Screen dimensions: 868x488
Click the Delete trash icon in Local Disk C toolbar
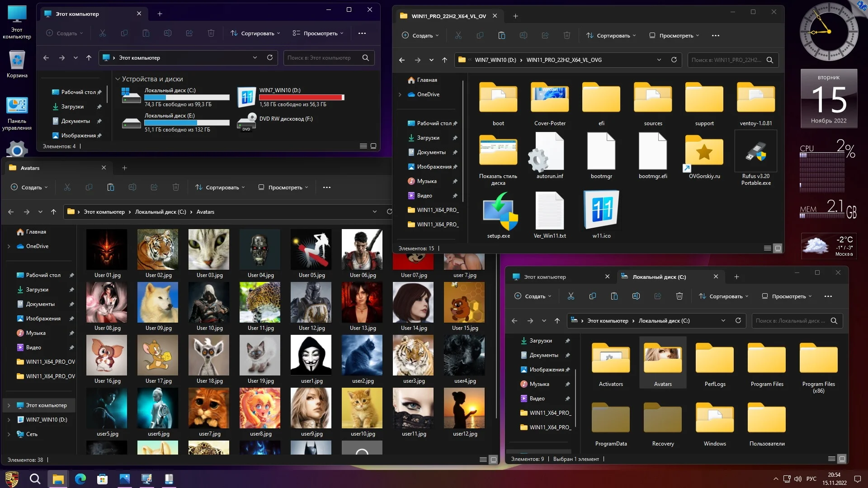click(679, 296)
